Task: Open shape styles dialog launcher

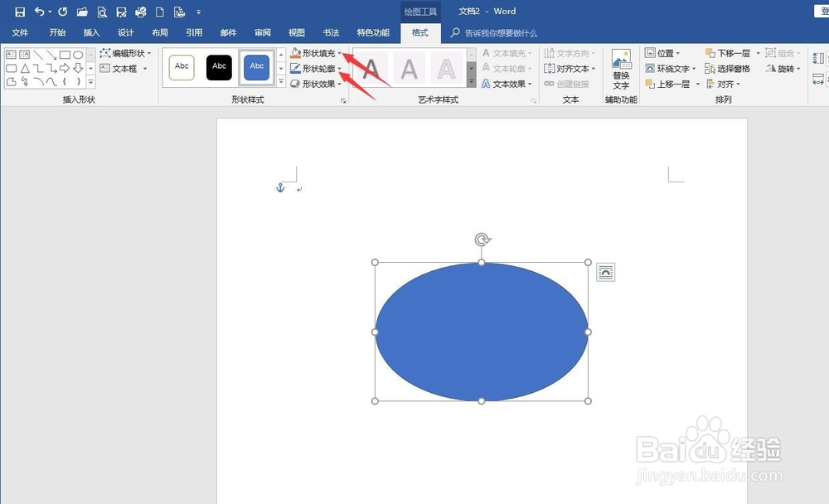Action: pos(343,100)
